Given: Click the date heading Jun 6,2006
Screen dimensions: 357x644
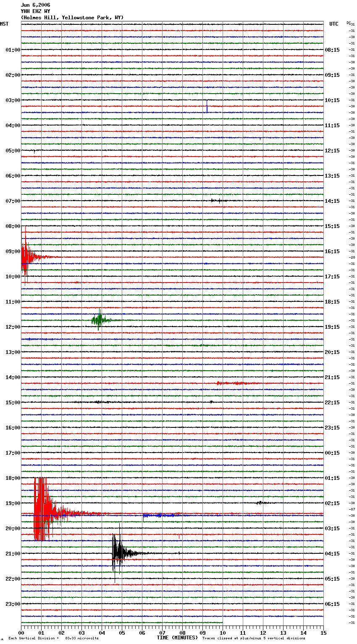Looking at the screenshot, I should [x=36, y=5].
